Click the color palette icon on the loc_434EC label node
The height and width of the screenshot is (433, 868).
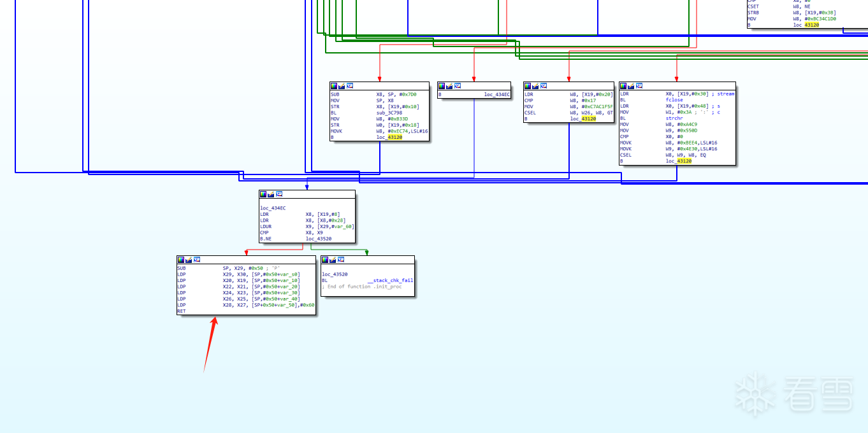pos(263,194)
